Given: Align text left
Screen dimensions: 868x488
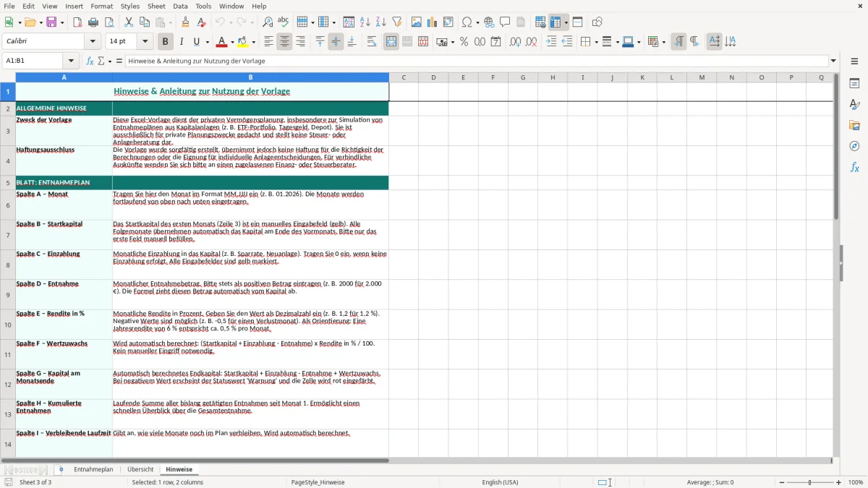Looking at the screenshot, I should coord(268,42).
